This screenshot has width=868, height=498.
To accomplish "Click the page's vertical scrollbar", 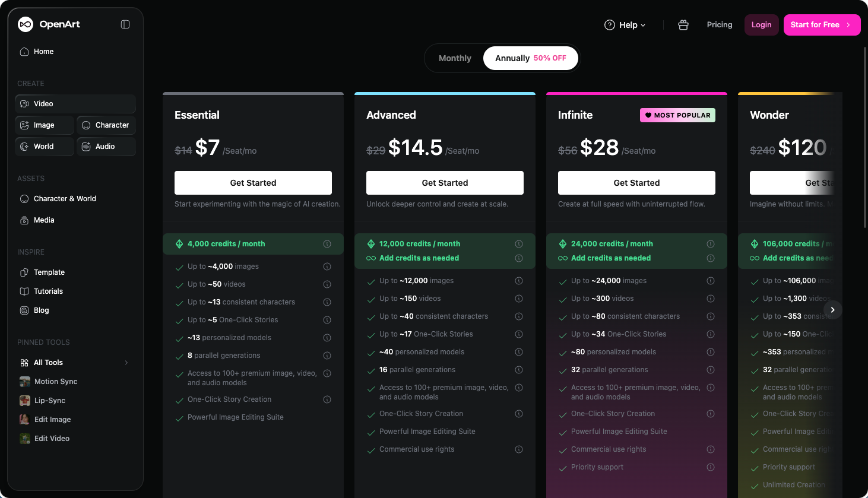I will [865, 137].
